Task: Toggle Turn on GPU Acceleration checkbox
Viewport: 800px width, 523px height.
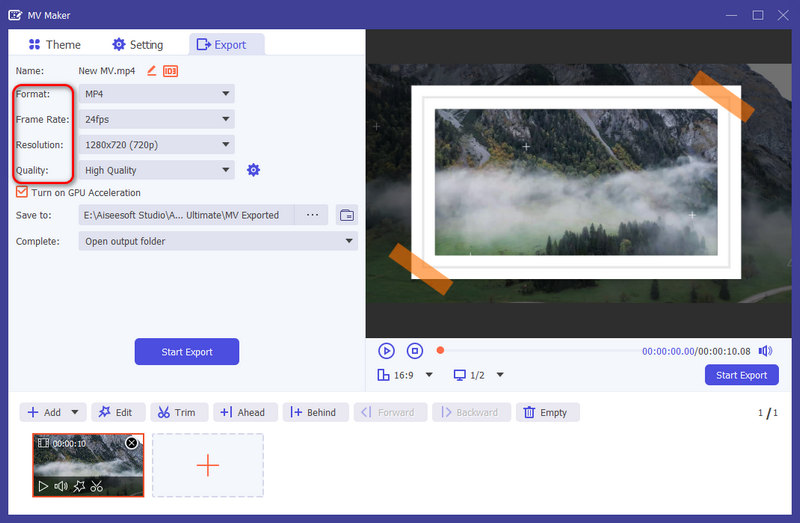Action: pyautogui.click(x=22, y=192)
